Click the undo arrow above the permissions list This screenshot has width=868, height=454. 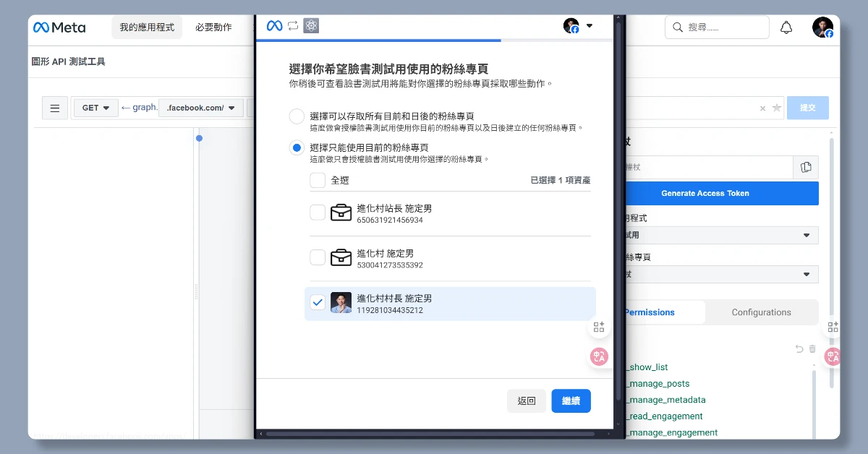(x=799, y=348)
